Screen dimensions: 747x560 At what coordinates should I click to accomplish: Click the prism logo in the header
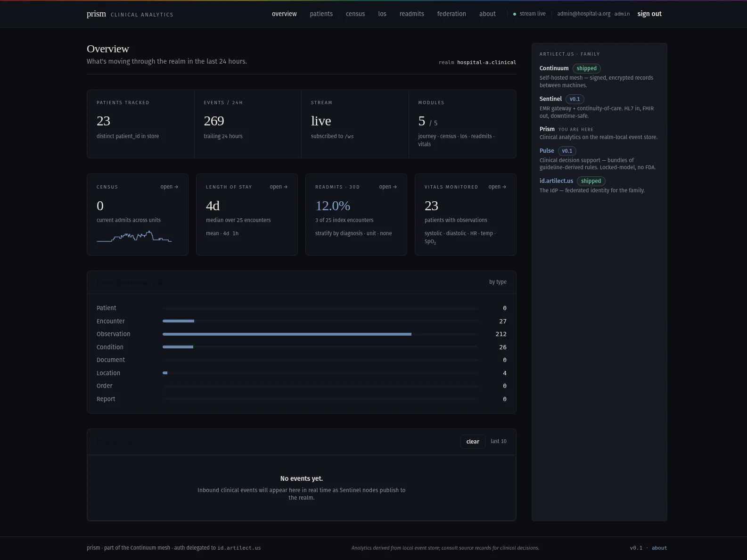[x=96, y=14]
